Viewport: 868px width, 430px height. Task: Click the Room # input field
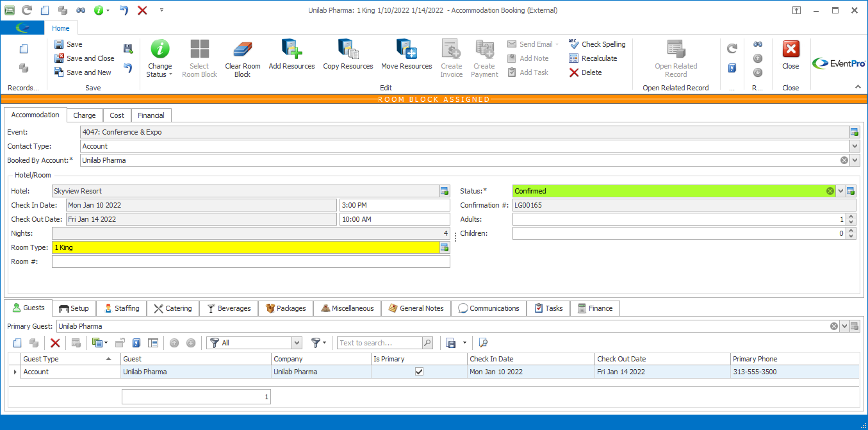pyautogui.click(x=251, y=261)
